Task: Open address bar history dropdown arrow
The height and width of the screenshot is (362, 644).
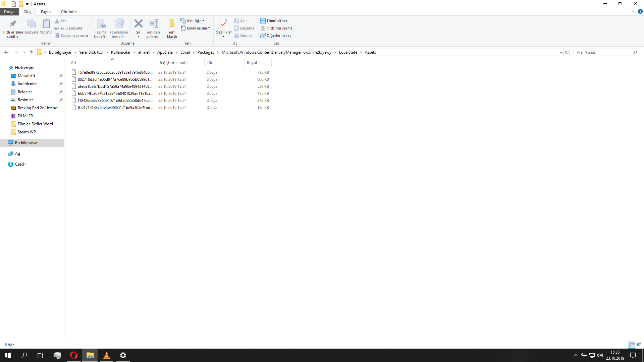Action: pyautogui.click(x=561, y=52)
